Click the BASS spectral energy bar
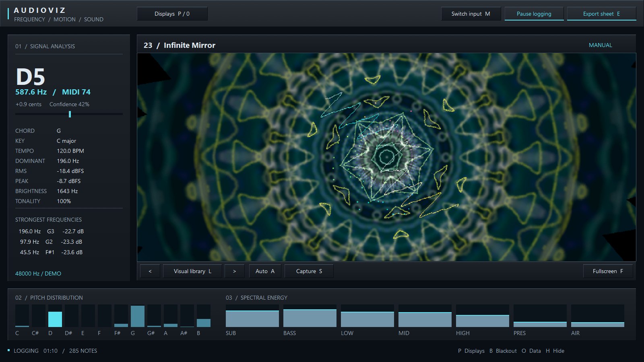The width and height of the screenshot is (644, 362). (x=310, y=316)
